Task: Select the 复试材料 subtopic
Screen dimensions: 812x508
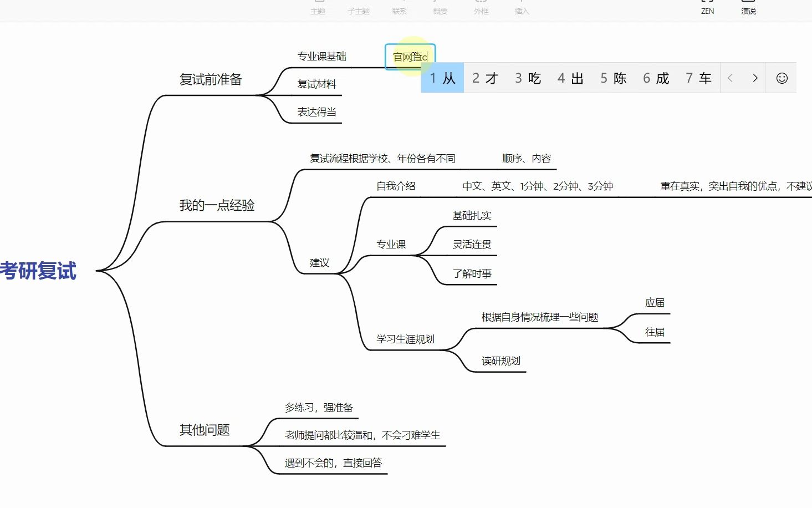Action: [316, 84]
